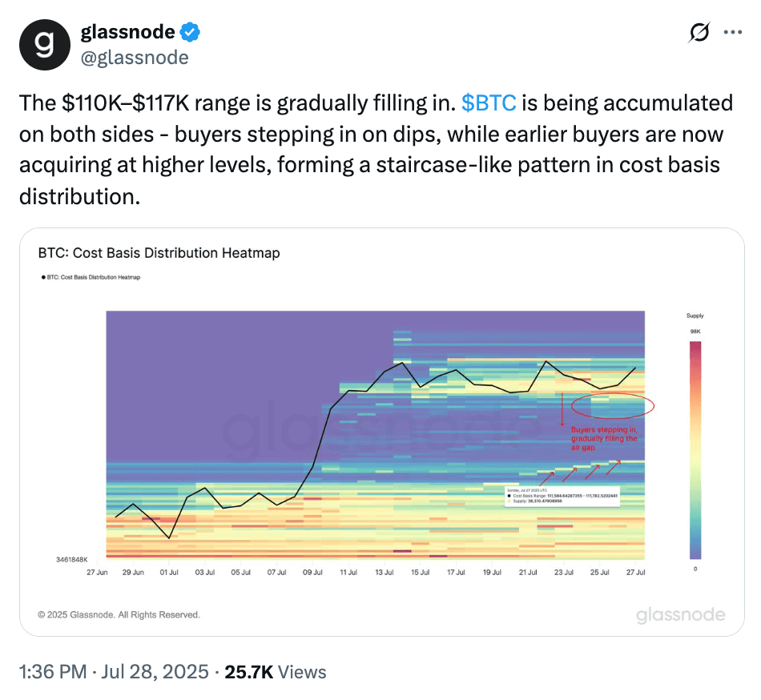The width and height of the screenshot is (761, 700).
Task: Click the red ellipse annotation on chart
Action: (613, 406)
